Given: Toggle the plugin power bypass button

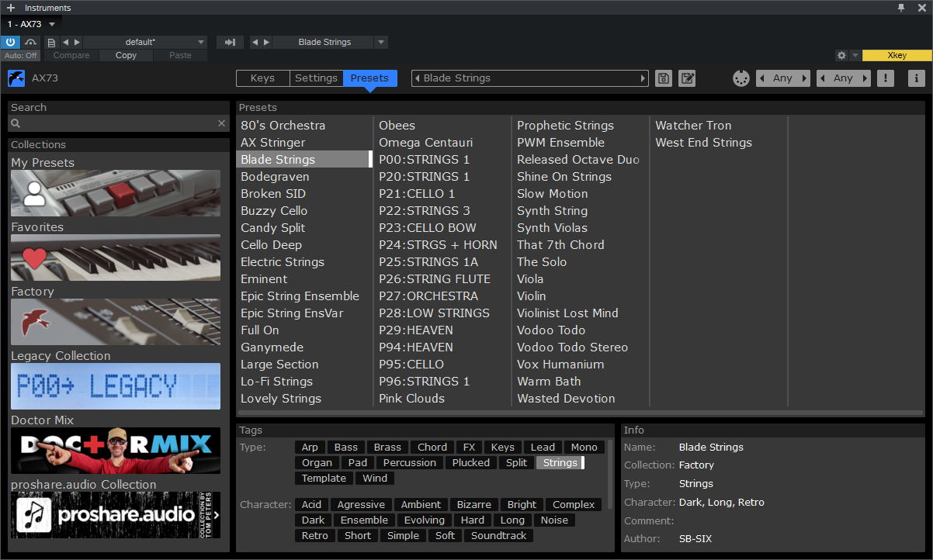Looking at the screenshot, I should [x=10, y=43].
